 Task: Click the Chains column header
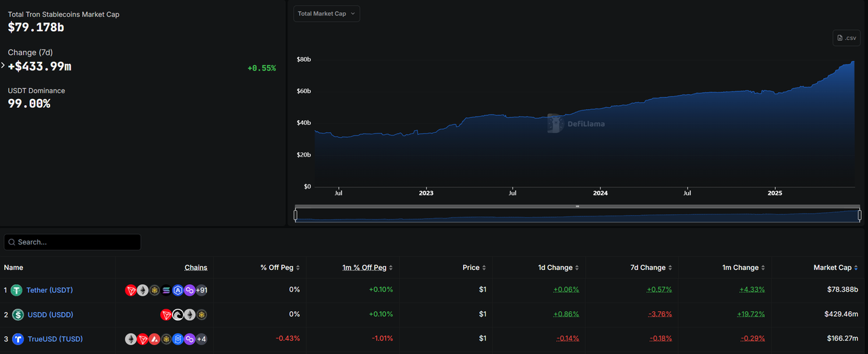coord(196,268)
